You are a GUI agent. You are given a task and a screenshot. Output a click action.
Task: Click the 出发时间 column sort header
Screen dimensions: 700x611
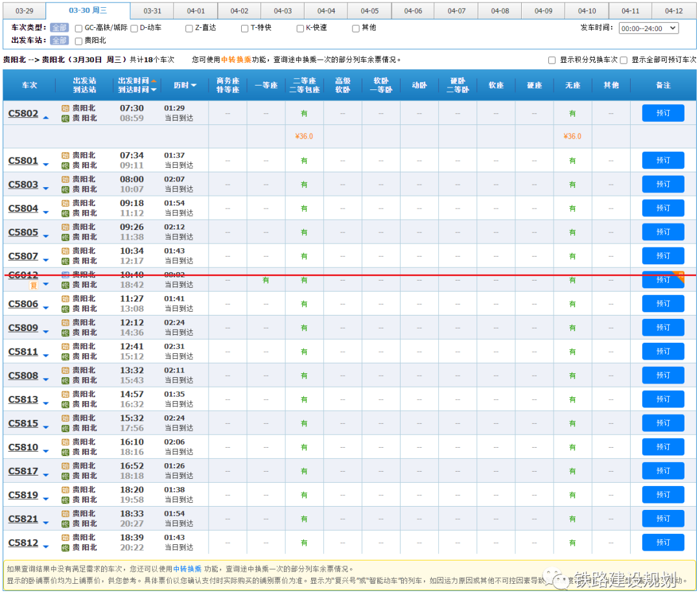coord(134,81)
